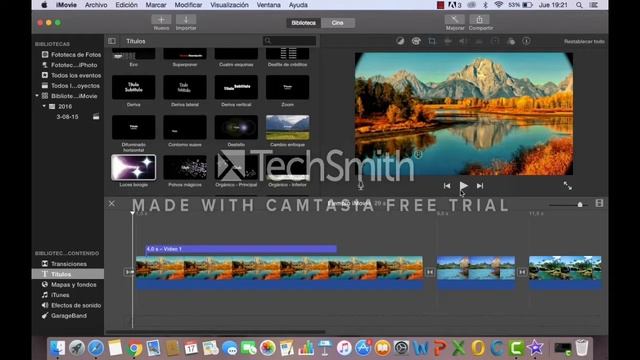Viewport: 640px width, 360px height.
Task: Click Restablecer todo button
Action: (x=584, y=41)
